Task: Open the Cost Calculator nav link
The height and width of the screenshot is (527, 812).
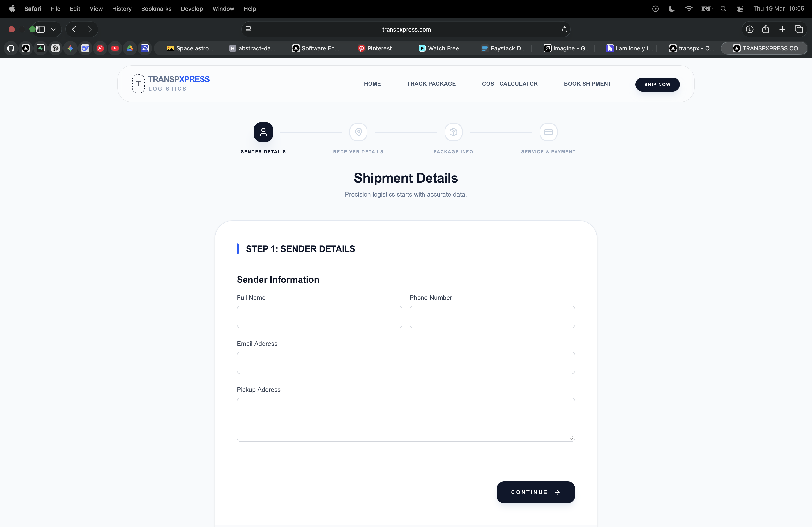Action: [x=510, y=84]
